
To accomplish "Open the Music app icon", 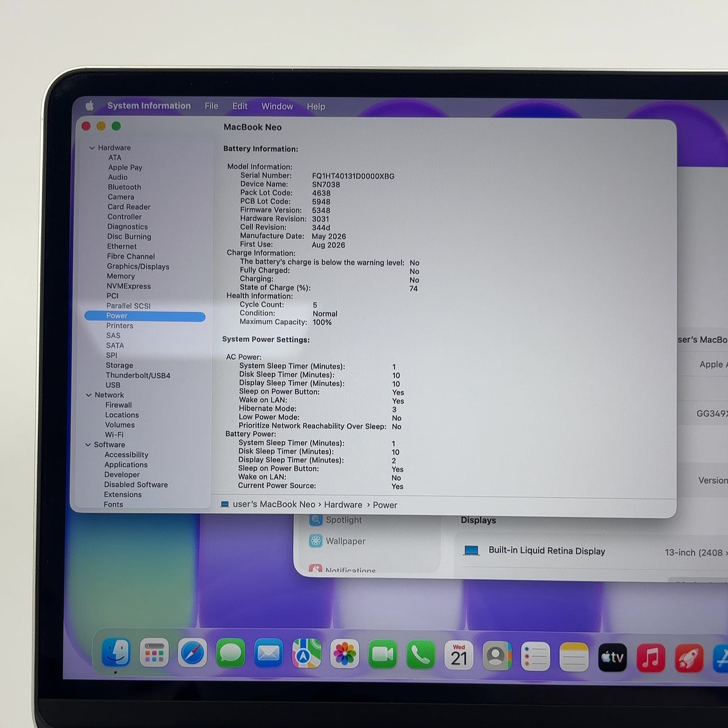I will pyautogui.click(x=651, y=658).
